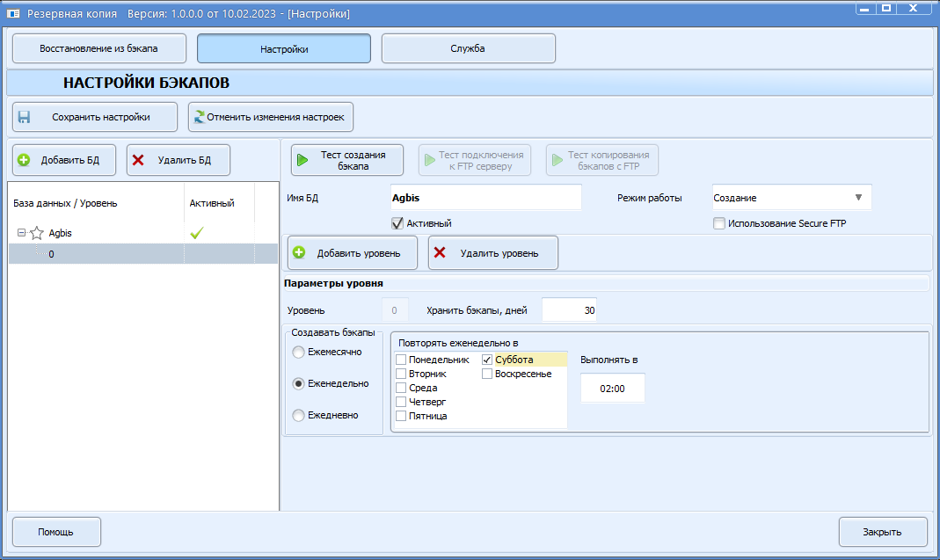This screenshot has width=940, height=560.
Task: Click green play icon of Тест создания бэкапа
Action: [x=302, y=160]
